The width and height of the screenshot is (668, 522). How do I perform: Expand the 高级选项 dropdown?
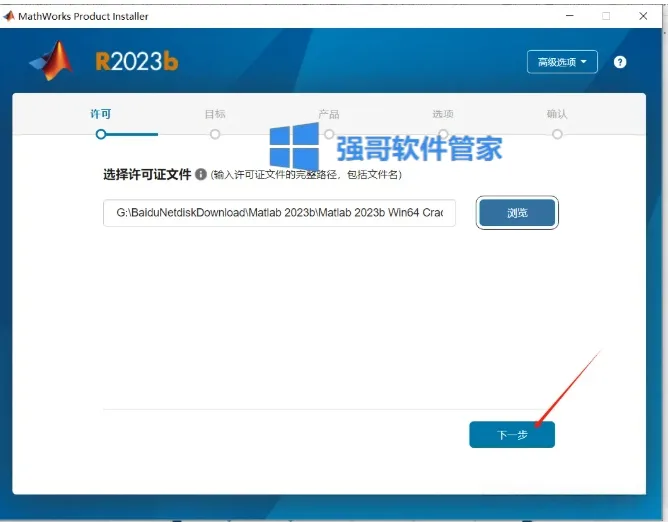click(x=562, y=62)
